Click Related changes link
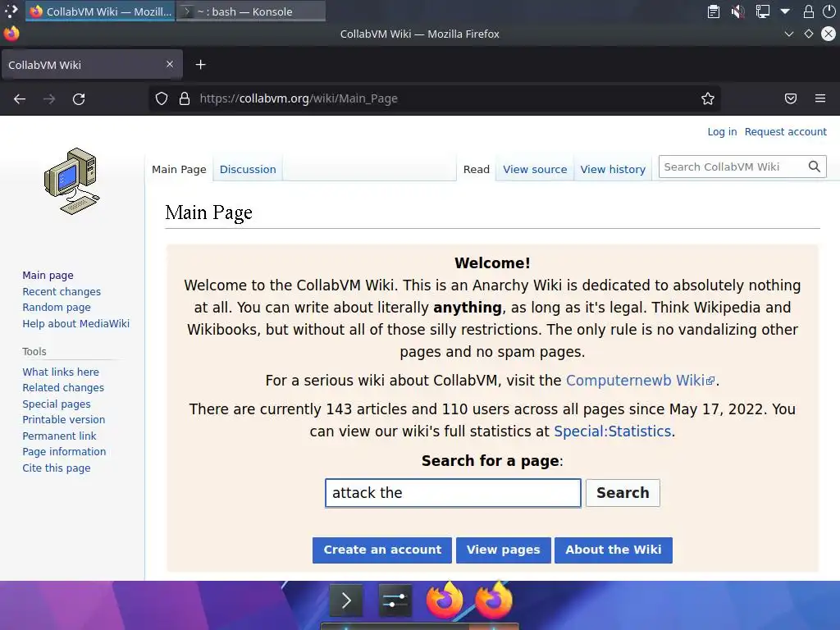Viewport: 840px width, 630px height. 63,388
